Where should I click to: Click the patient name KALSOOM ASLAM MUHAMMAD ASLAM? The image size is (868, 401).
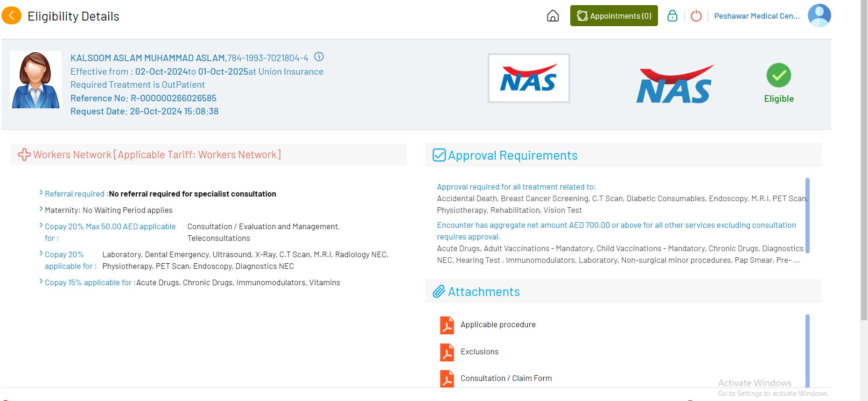(148, 58)
